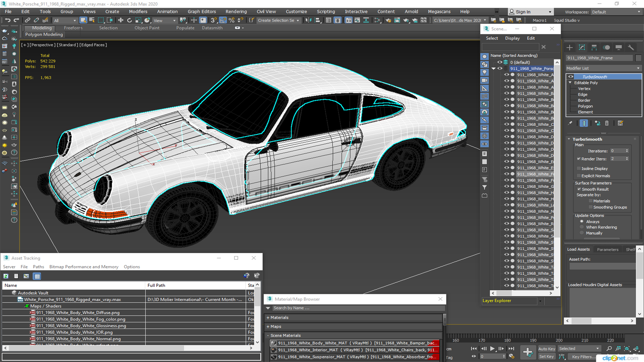Click Refresh icon in Asset Tracking toolbar
The height and width of the screenshot is (362, 644).
pos(6,276)
